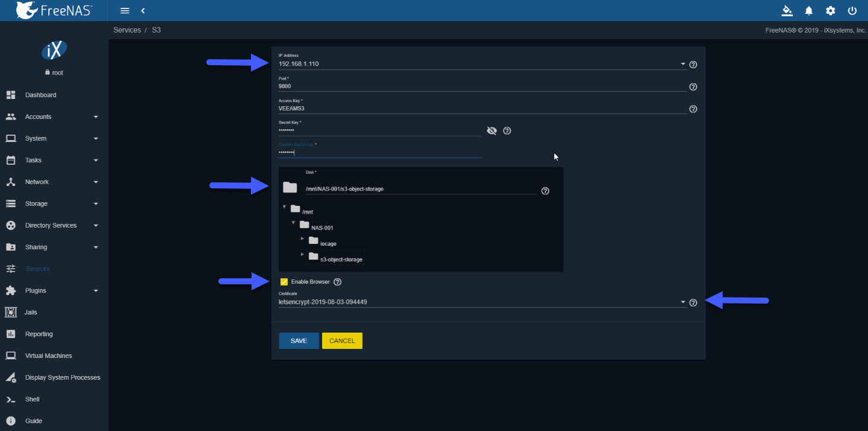This screenshot has width=868, height=431.
Task: Click help icon next to Port field
Action: click(693, 87)
